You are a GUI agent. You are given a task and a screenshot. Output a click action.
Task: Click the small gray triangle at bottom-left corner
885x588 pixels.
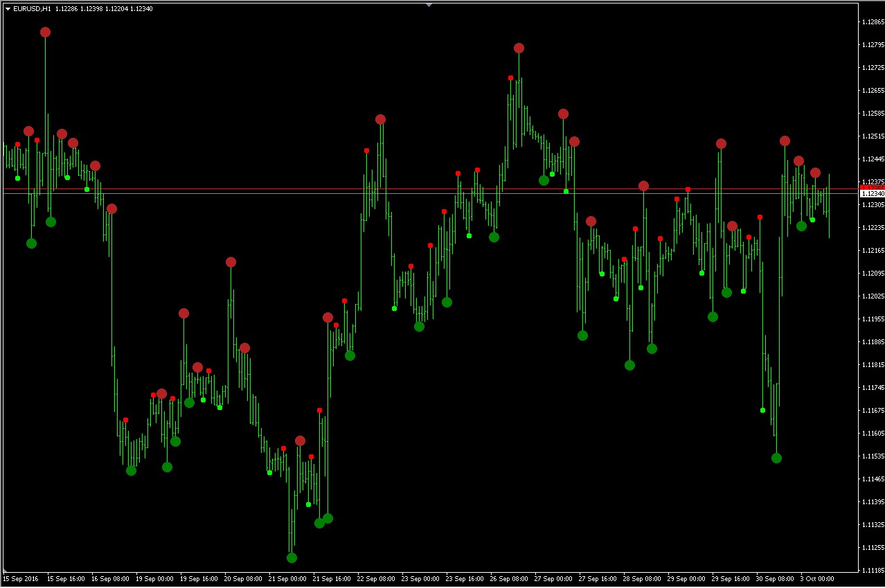(x=6, y=569)
